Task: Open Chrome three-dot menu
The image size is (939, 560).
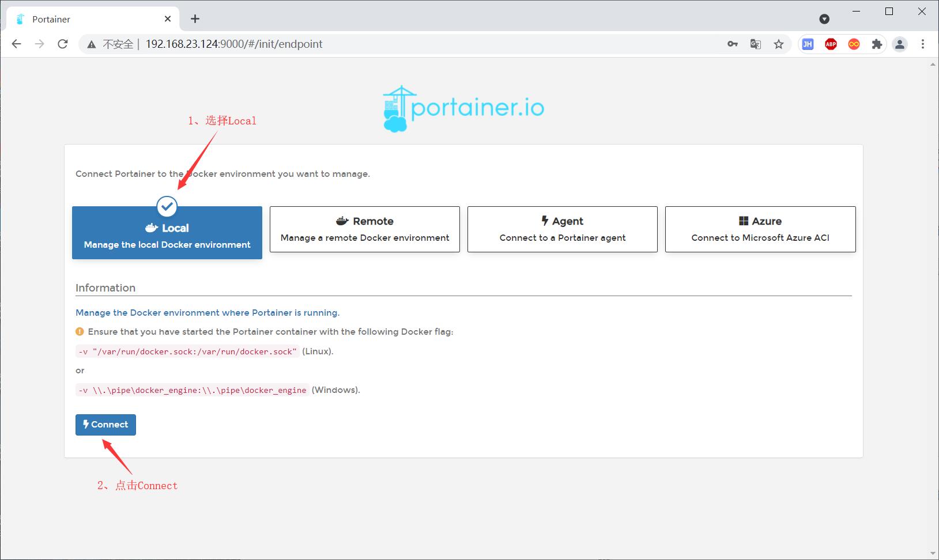Action: click(923, 44)
